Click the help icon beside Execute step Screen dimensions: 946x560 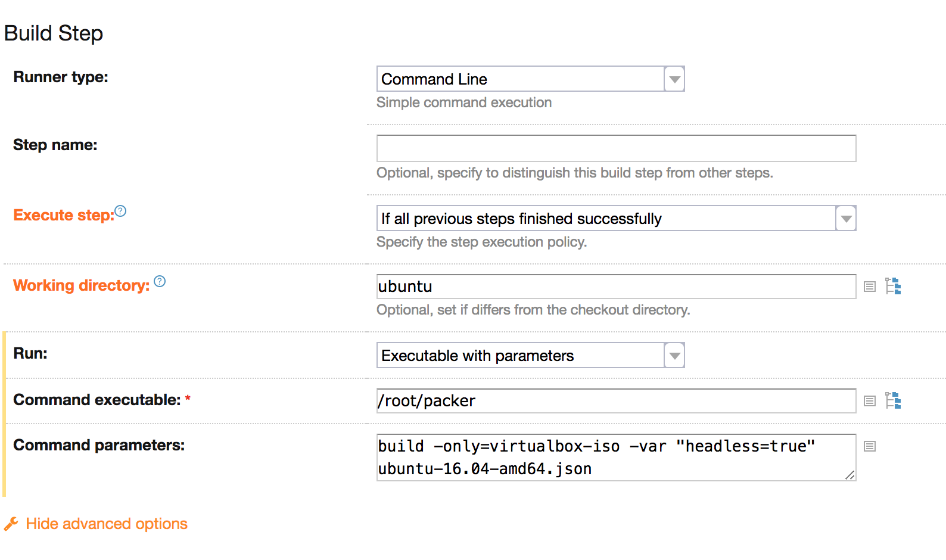(120, 211)
